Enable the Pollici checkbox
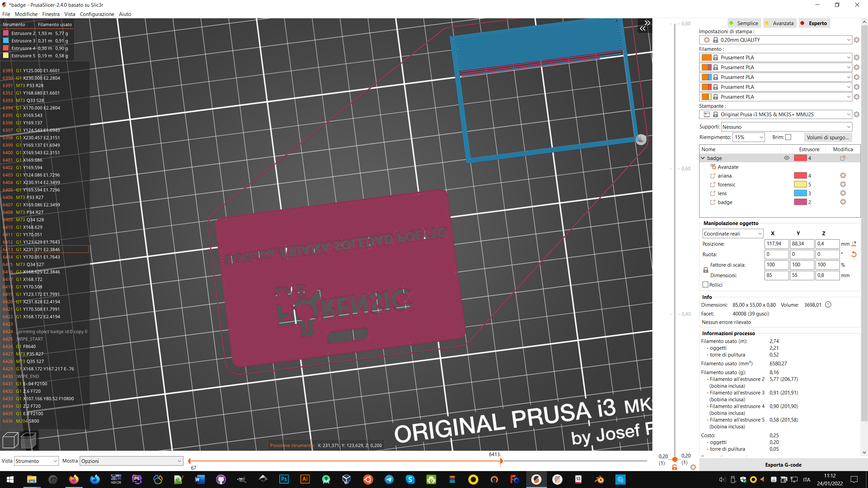Viewport: 868px width, 488px height. (x=705, y=285)
